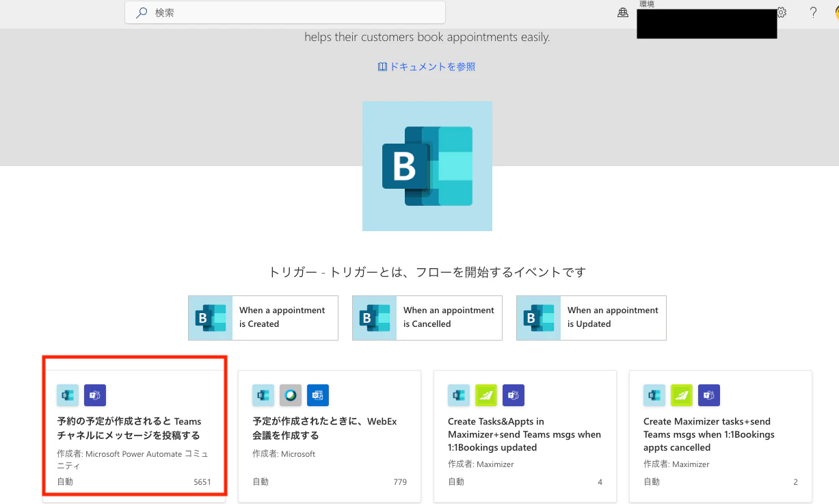839x504 pixels.
Task: Open the help question mark icon
Action: 813,12
